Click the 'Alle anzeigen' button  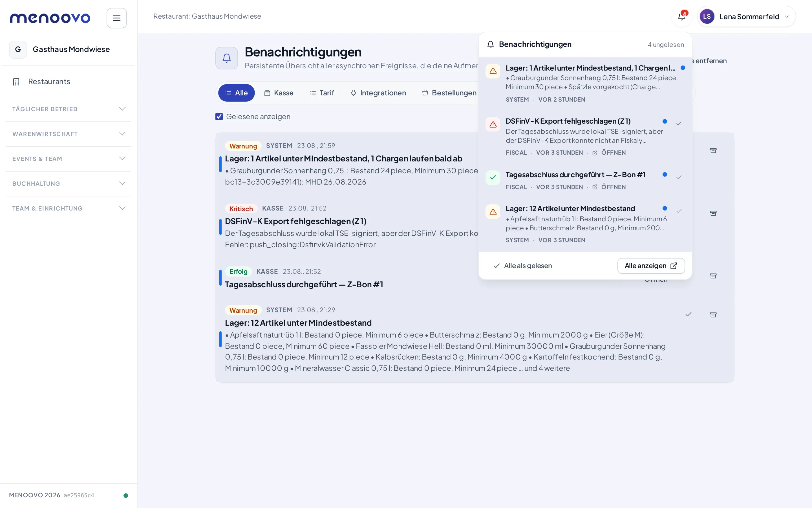click(651, 266)
